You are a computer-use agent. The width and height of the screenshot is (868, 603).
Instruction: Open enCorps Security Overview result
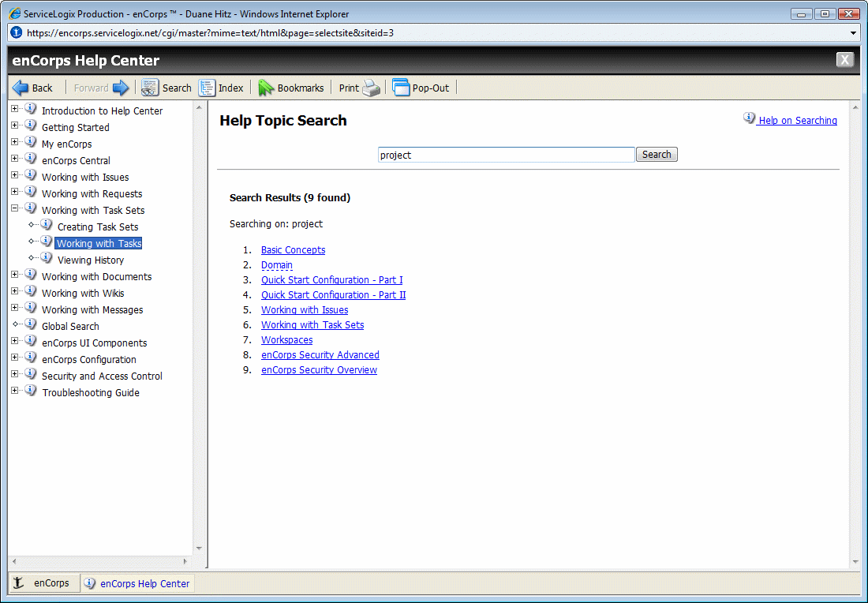point(320,369)
